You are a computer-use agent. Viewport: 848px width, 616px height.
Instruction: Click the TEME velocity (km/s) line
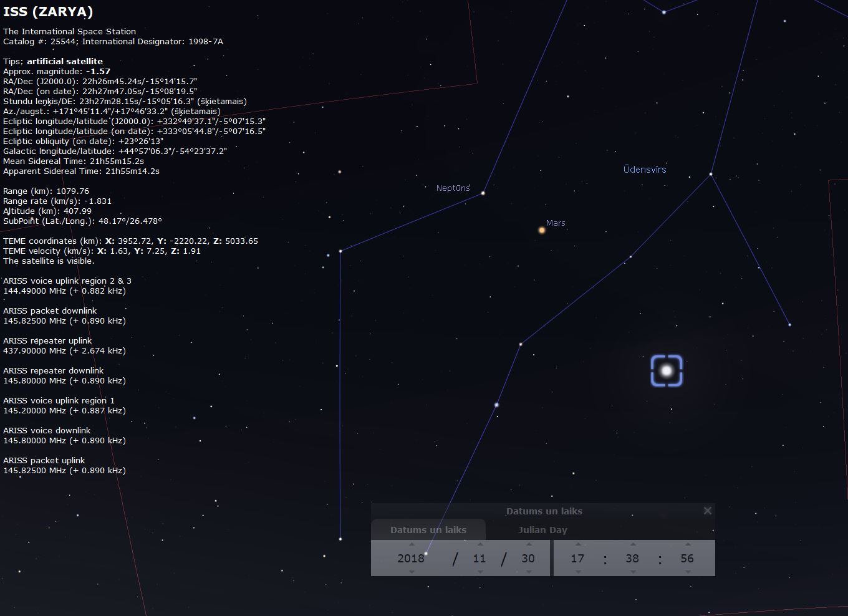tap(102, 251)
